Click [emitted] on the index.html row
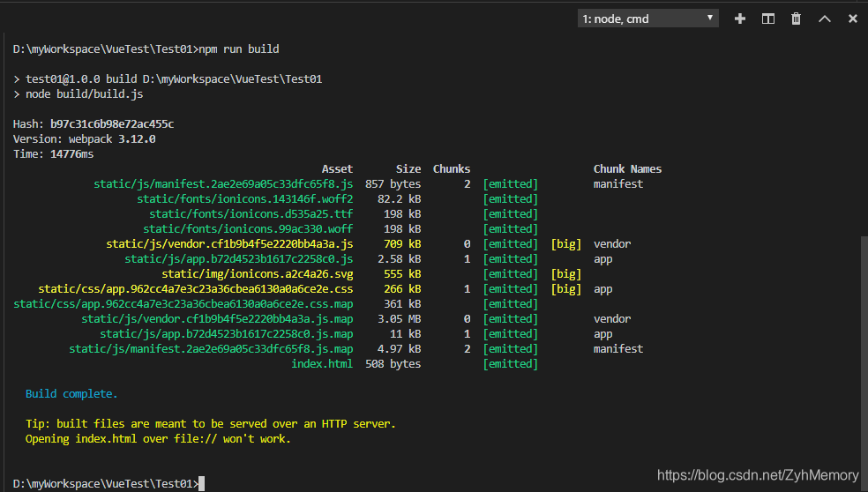The height and width of the screenshot is (492, 868). pyautogui.click(x=511, y=363)
